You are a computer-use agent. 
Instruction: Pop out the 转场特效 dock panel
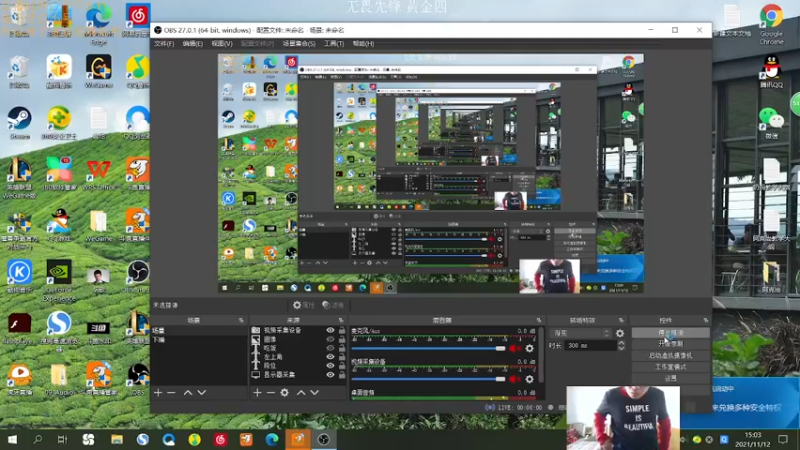pyautogui.click(x=621, y=320)
